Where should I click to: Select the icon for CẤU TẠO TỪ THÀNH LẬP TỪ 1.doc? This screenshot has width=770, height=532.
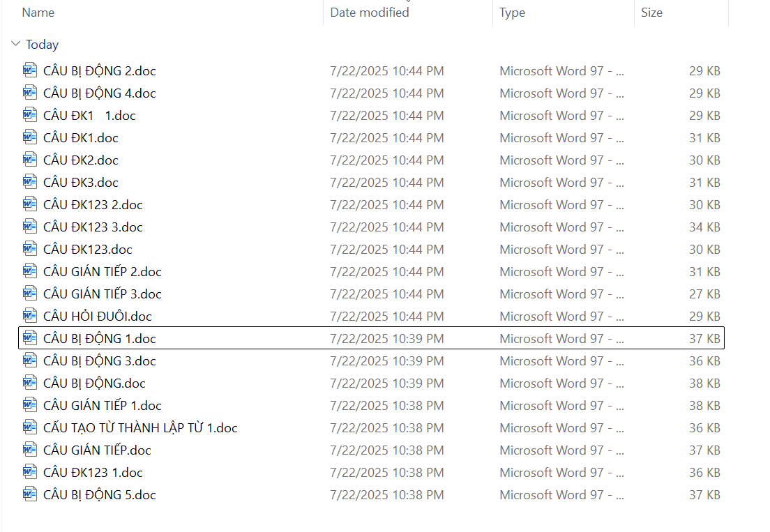(x=30, y=427)
